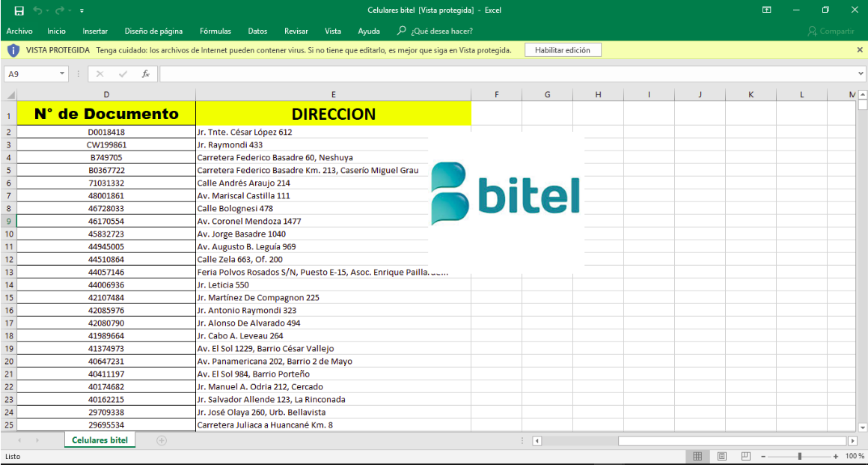Select the Celulares bitel sheet tab
This screenshot has height=465, width=868.
(x=100, y=440)
